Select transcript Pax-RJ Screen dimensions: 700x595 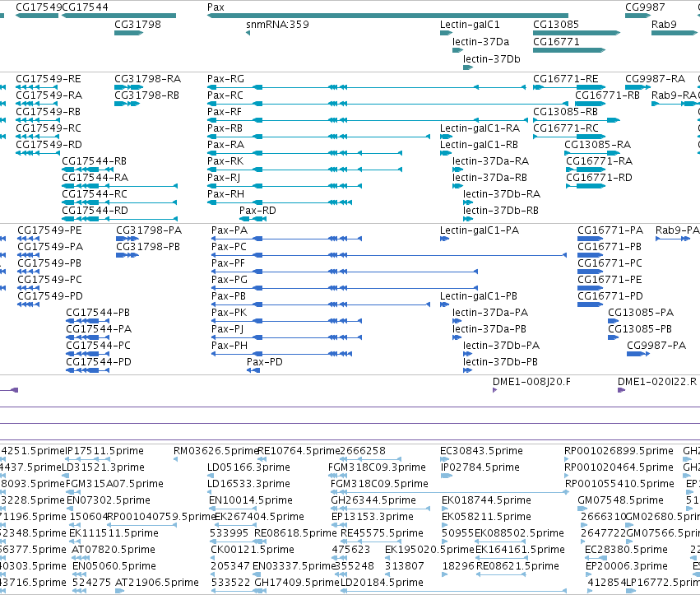(285, 186)
